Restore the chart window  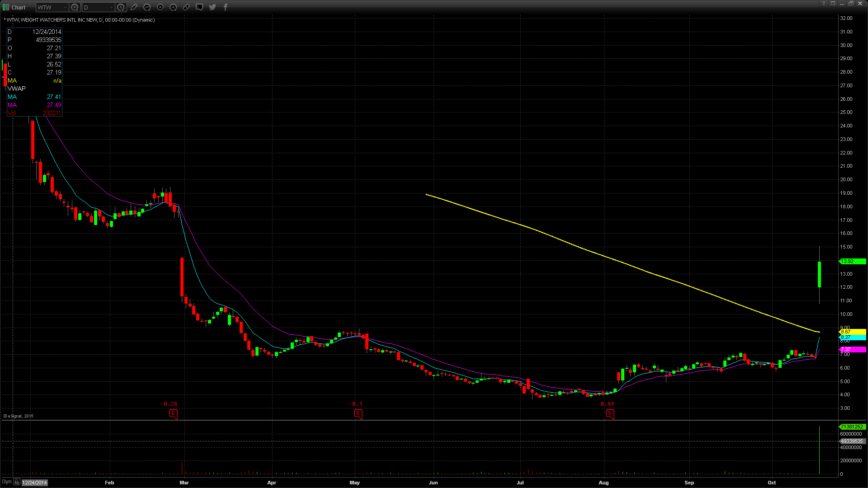pyautogui.click(x=851, y=4)
